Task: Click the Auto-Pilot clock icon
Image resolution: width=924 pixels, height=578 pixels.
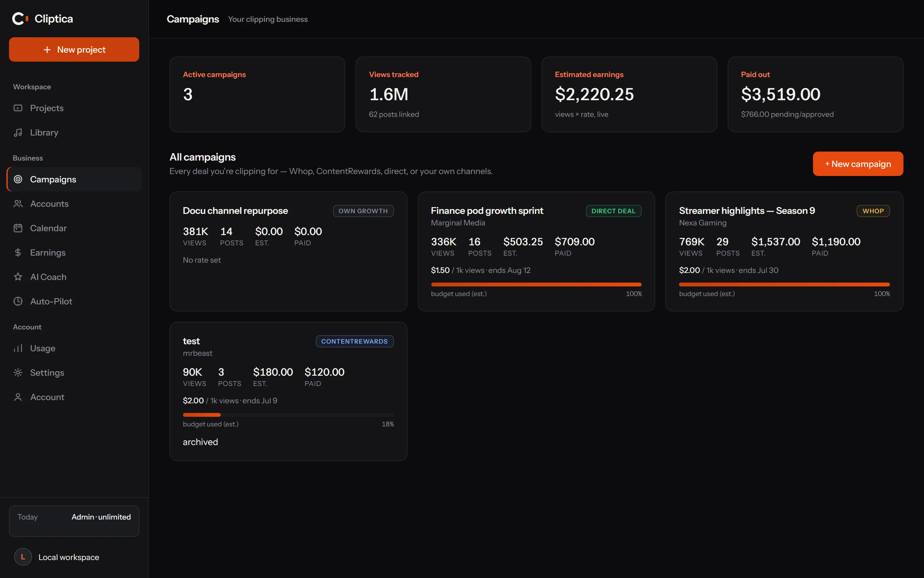Action: pyautogui.click(x=18, y=301)
